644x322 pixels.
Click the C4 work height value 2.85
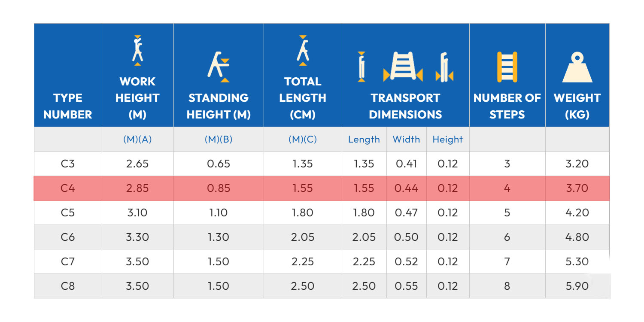(x=137, y=188)
